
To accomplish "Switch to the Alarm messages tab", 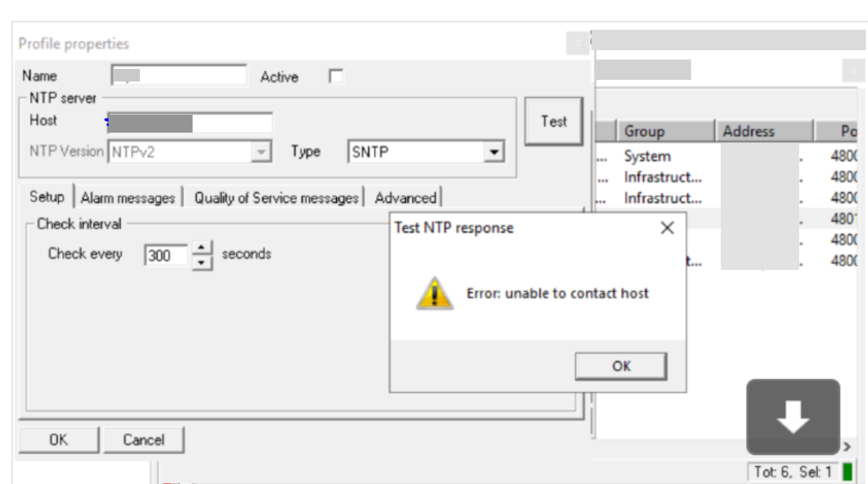I will click(128, 198).
